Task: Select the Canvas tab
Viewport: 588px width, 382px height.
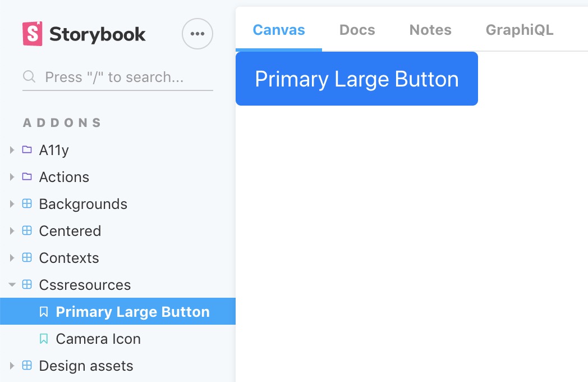Action: (278, 30)
